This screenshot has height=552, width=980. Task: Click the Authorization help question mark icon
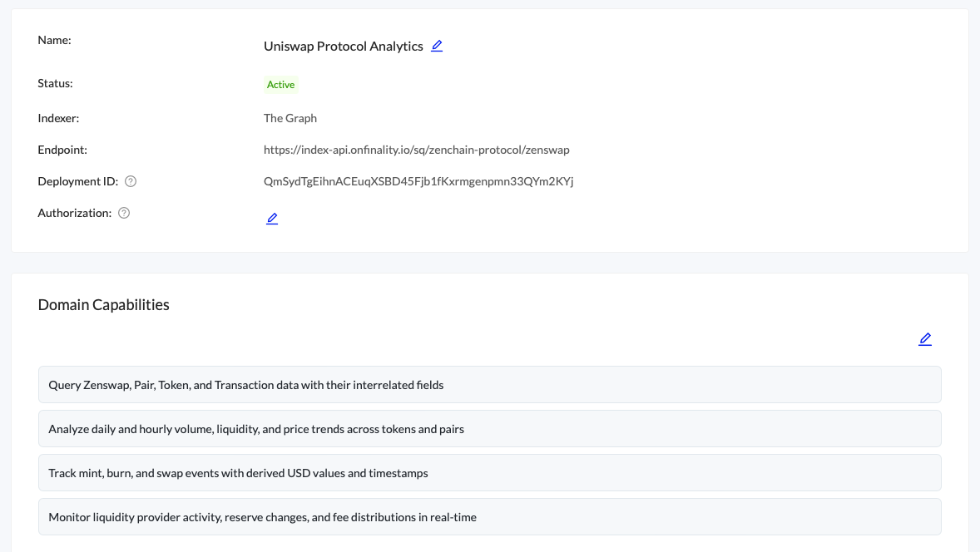pyautogui.click(x=124, y=213)
